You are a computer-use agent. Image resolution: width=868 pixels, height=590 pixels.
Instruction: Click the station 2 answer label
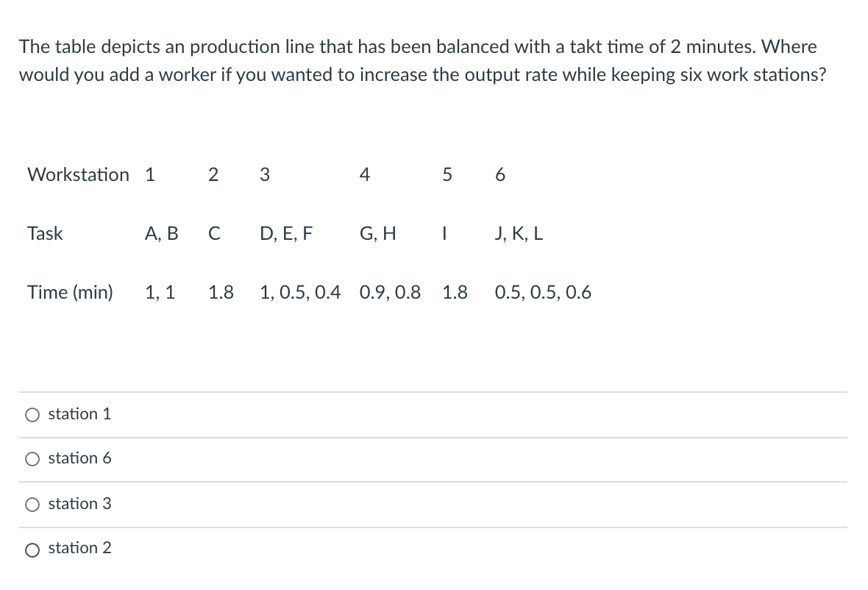coord(79,549)
